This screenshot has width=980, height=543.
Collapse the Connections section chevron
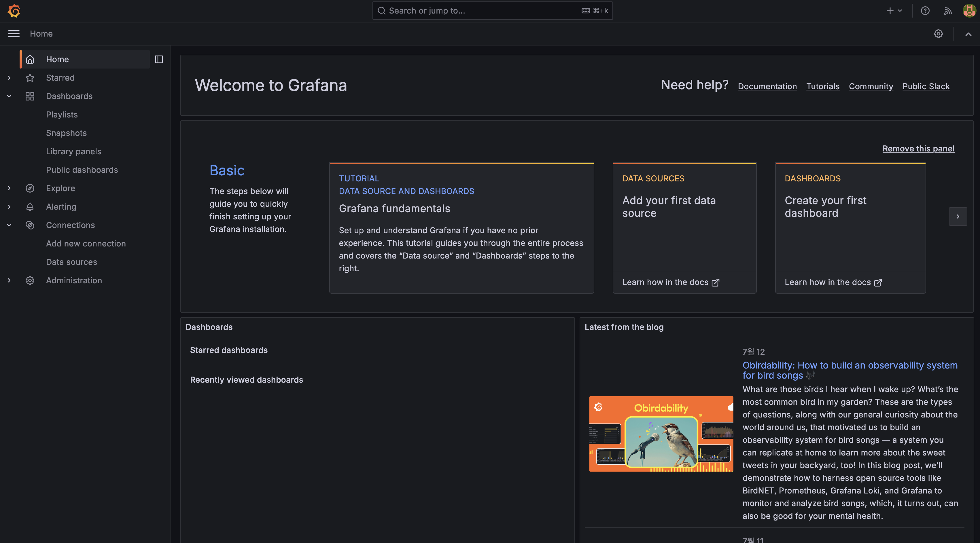9,225
